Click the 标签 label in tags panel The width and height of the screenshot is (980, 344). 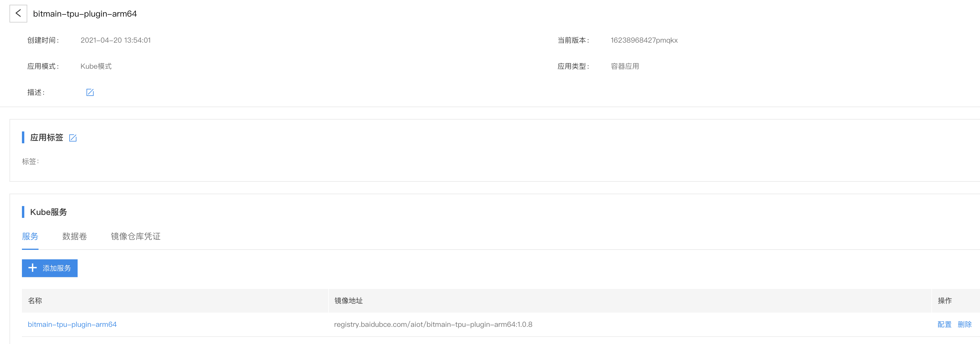click(x=31, y=162)
